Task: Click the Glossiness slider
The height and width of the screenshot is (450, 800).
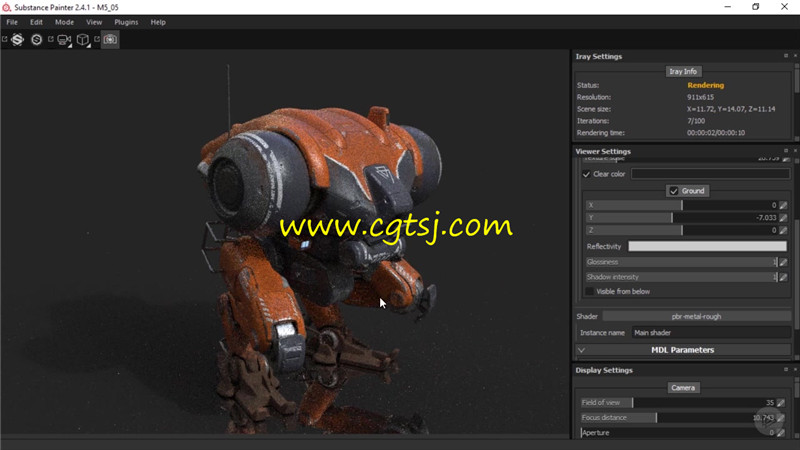Action: 681,262
